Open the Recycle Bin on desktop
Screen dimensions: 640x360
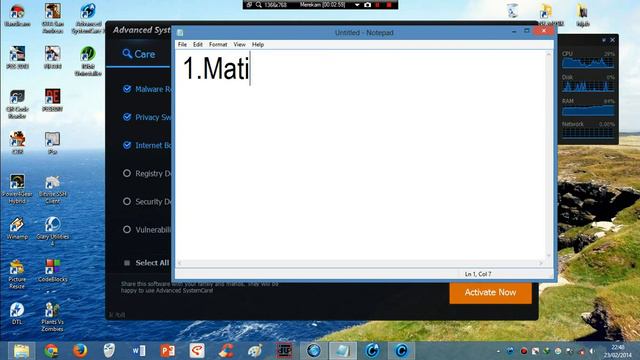point(512,10)
